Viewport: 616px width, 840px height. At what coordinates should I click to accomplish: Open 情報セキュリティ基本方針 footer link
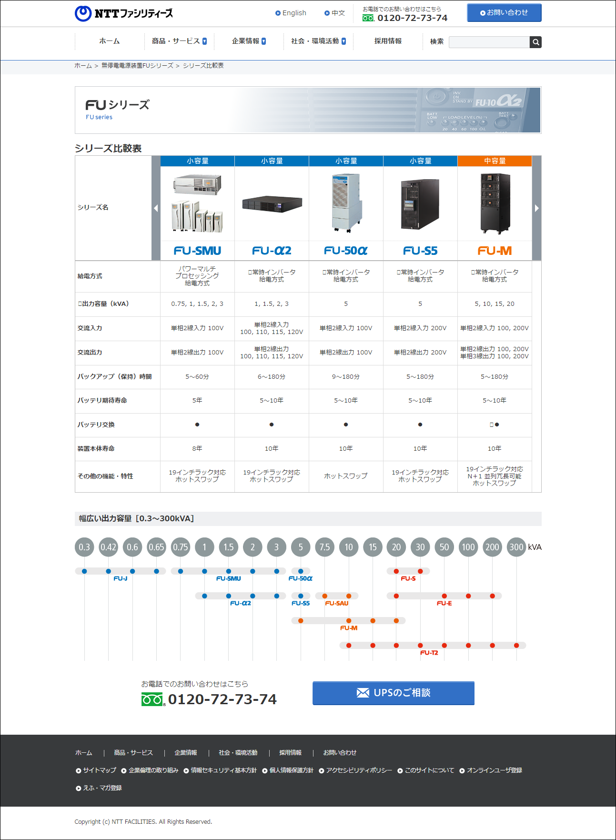221,770
